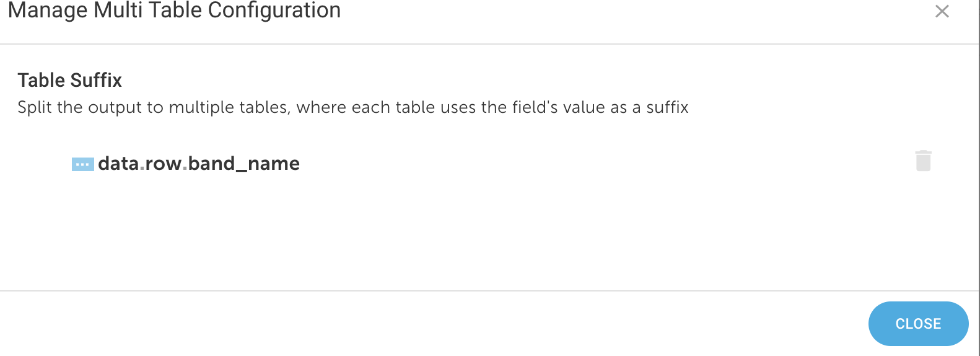980x356 pixels.
Task: Click the blue string-type icon beside data.row.band_name
Action: (x=83, y=164)
